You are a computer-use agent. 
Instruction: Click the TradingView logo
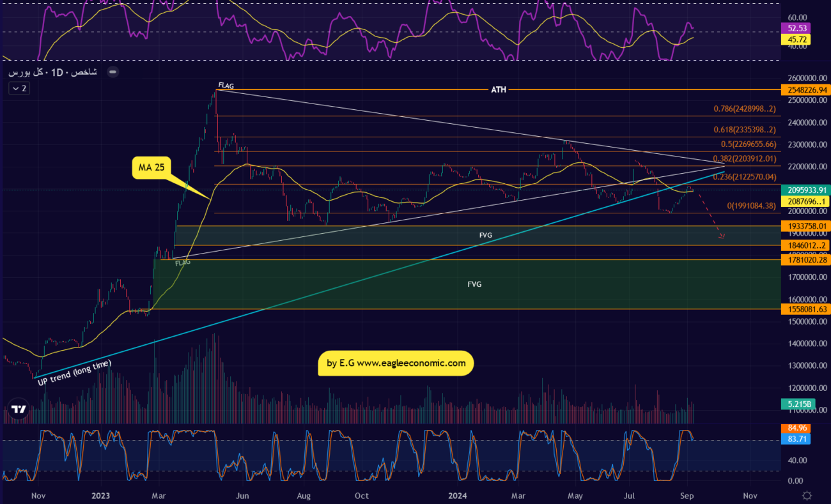click(x=19, y=409)
